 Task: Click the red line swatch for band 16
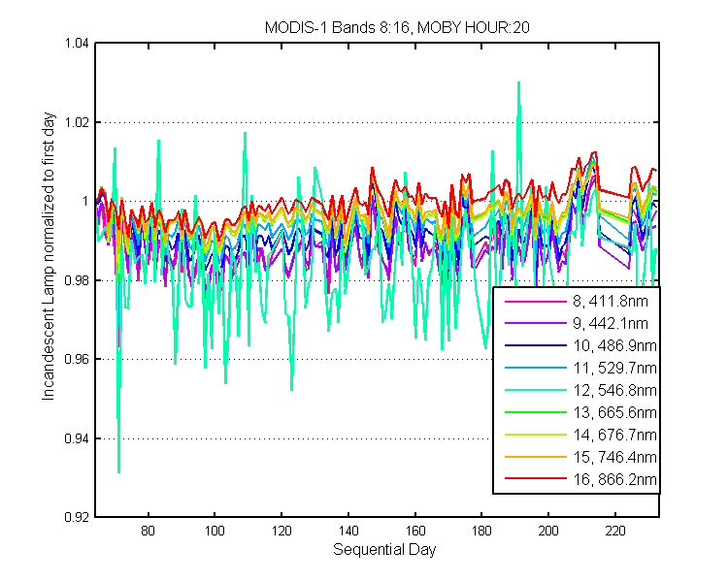536,478
